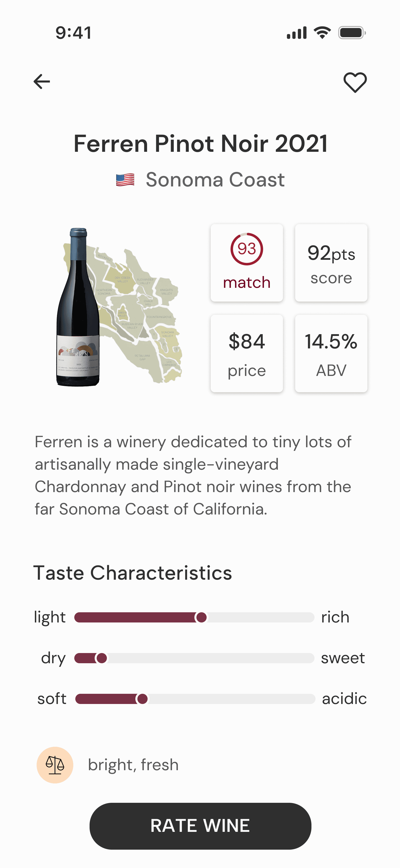Screen dimensions: 400x868
Task: Click the dry-to-sweet slider handle
Action: (102, 658)
